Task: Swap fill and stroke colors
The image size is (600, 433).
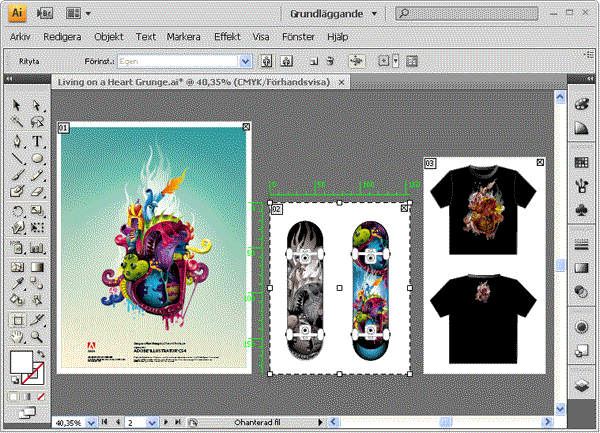Action: point(41,353)
